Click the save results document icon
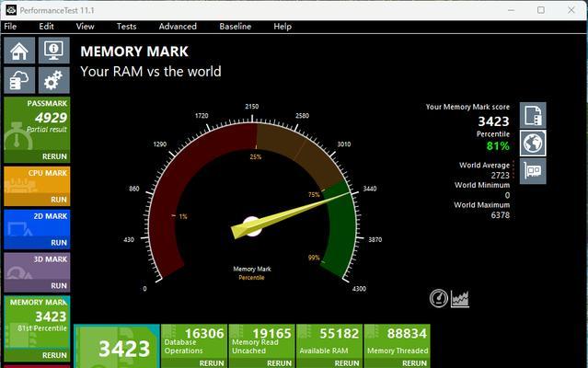Screen dimensions: 588x368 point(533,115)
